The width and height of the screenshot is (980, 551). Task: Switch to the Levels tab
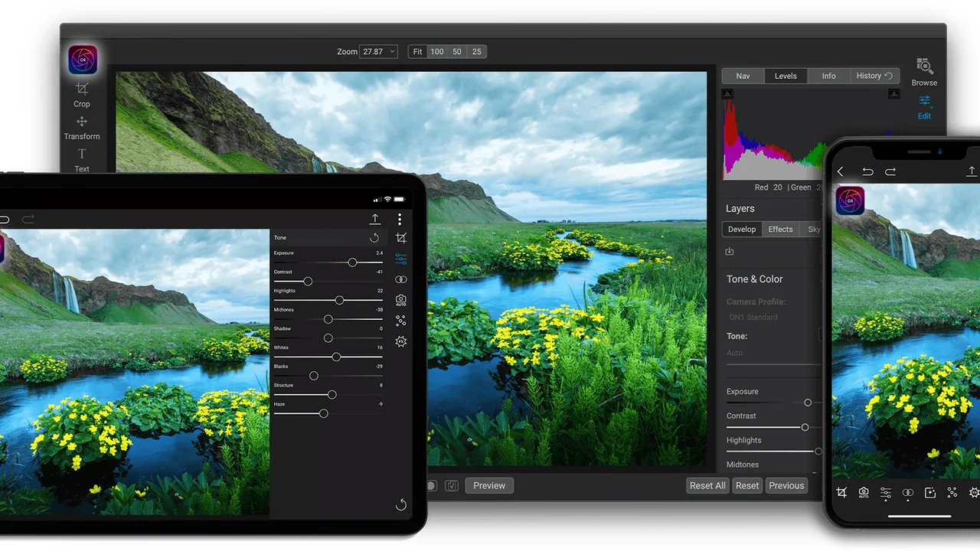point(786,76)
